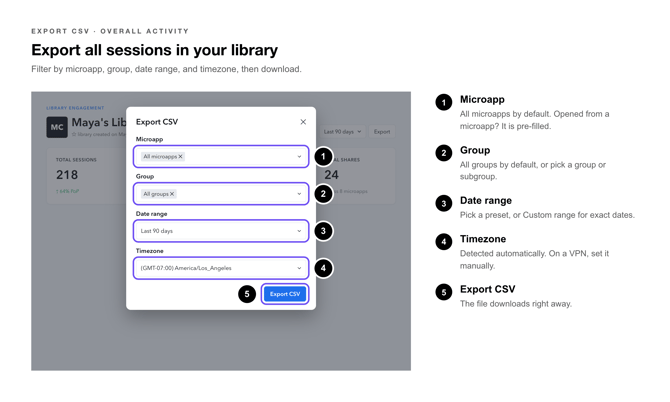Remove the All microapps tag

180,157
